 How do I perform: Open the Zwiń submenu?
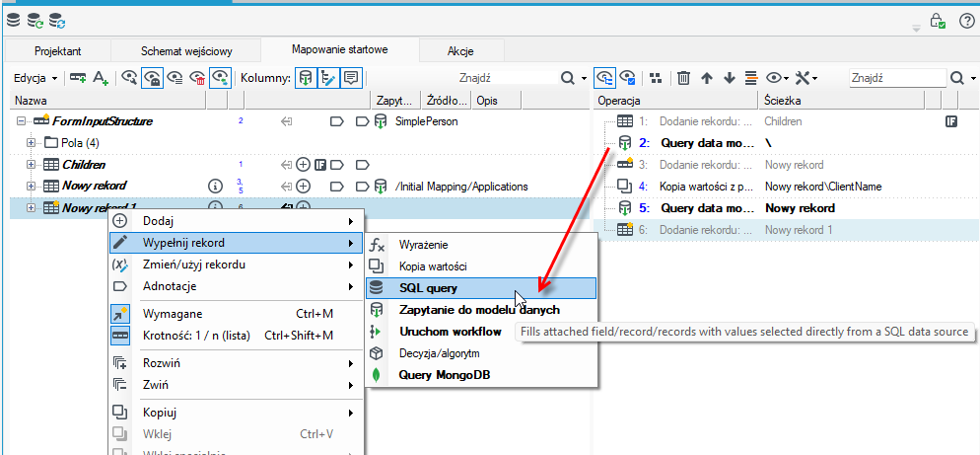pyautogui.click(x=236, y=385)
